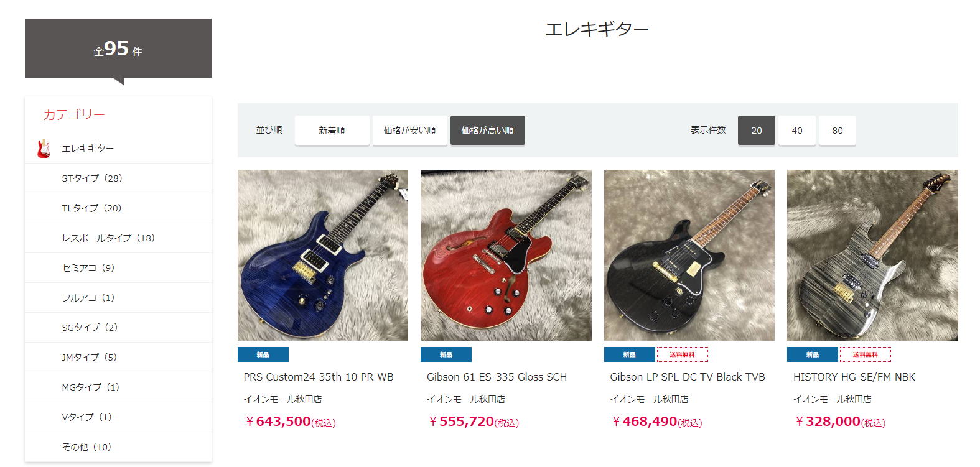Click the 送料無料 badge under Gibson LP SPL
Screen dimensions: 980x467
pyautogui.click(x=682, y=354)
